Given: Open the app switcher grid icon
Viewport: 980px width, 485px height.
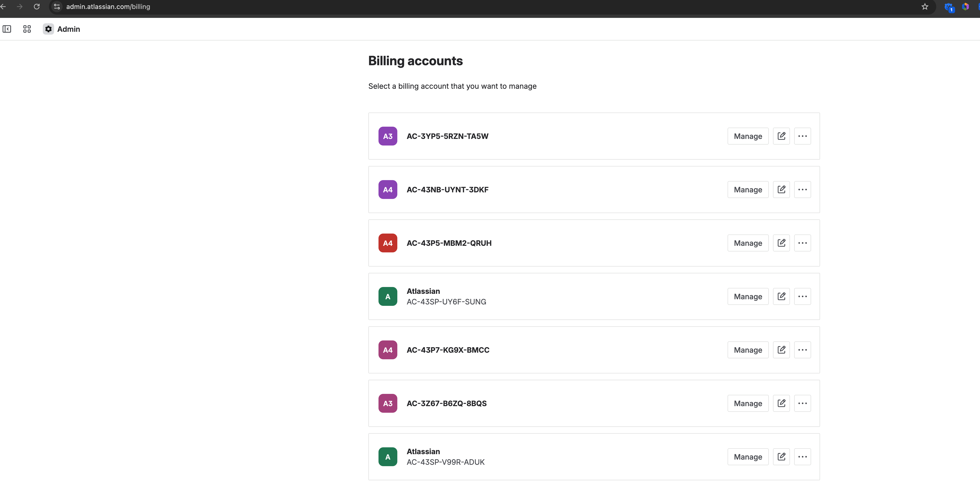Looking at the screenshot, I should pos(27,29).
